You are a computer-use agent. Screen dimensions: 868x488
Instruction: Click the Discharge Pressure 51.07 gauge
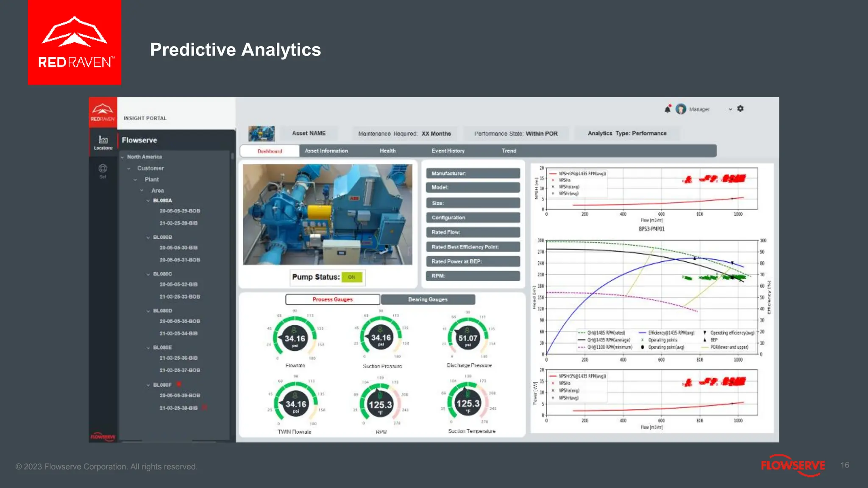tap(468, 338)
